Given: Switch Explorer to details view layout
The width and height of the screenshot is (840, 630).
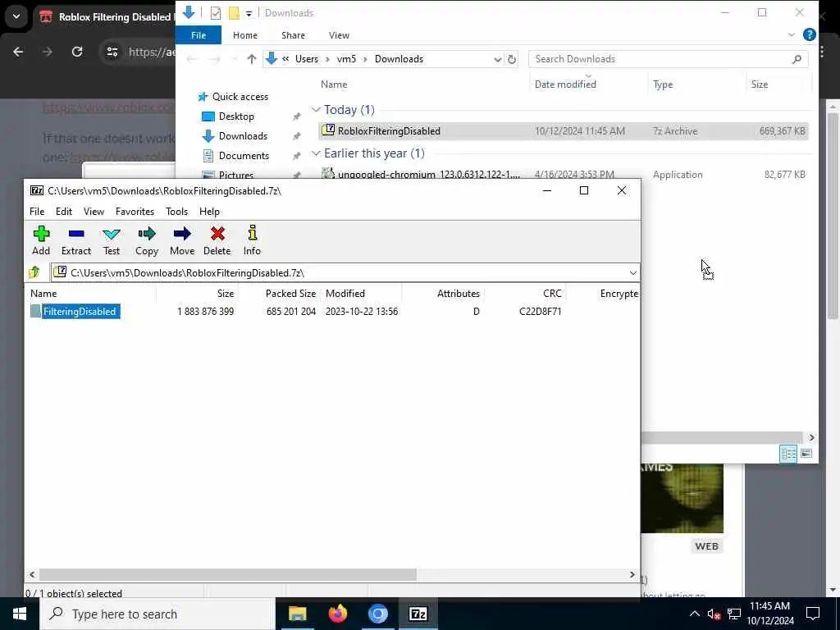Looking at the screenshot, I should point(788,454).
